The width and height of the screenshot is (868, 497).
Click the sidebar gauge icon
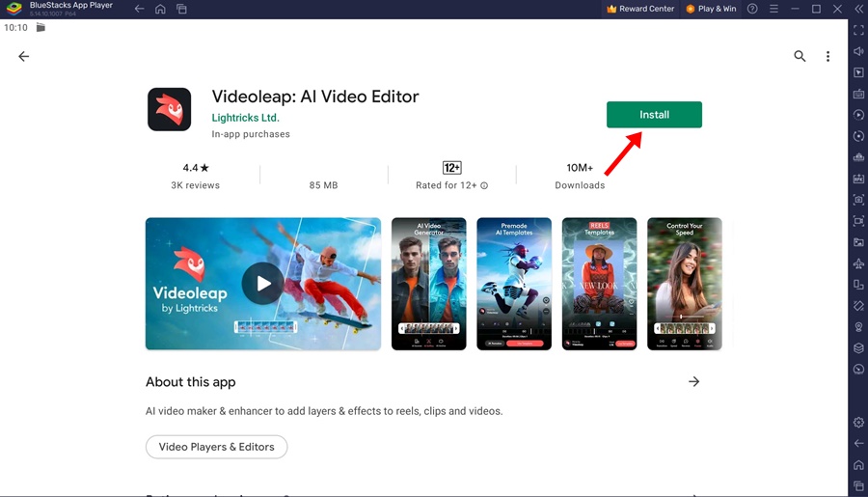pyautogui.click(x=858, y=369)
